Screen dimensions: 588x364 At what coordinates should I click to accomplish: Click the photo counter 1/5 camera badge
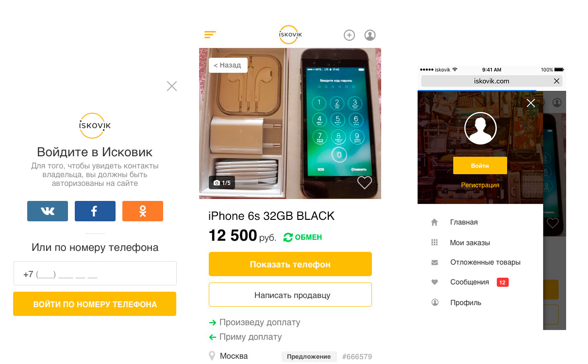click(x=222, y=182)
